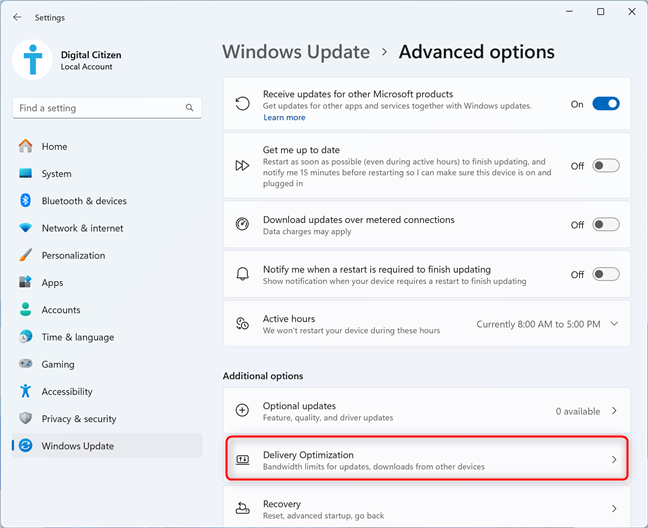The height and width of the screenshot is (528, 648).
Task: Click the gauge icon beside metered connections
Action: click(x=242, y=224)
